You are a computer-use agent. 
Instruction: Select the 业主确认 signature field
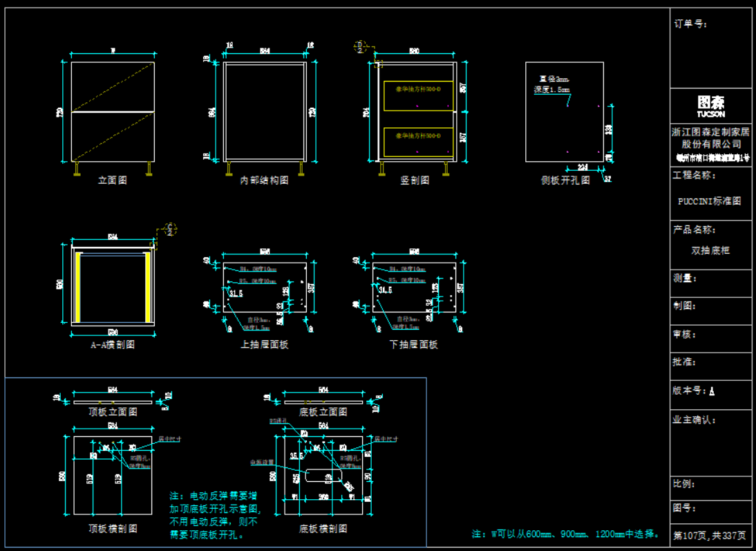tap(694, 420)
